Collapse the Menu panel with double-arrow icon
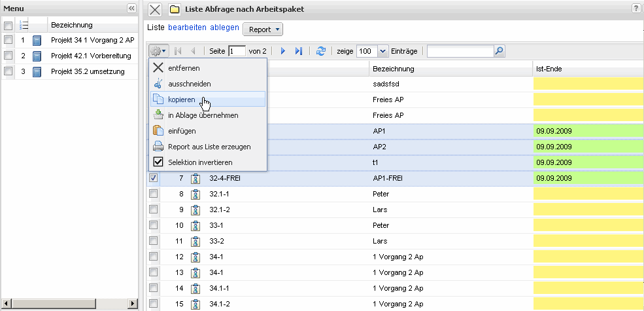The height and width of the screenshot is (311, 644). pos(131,8)
